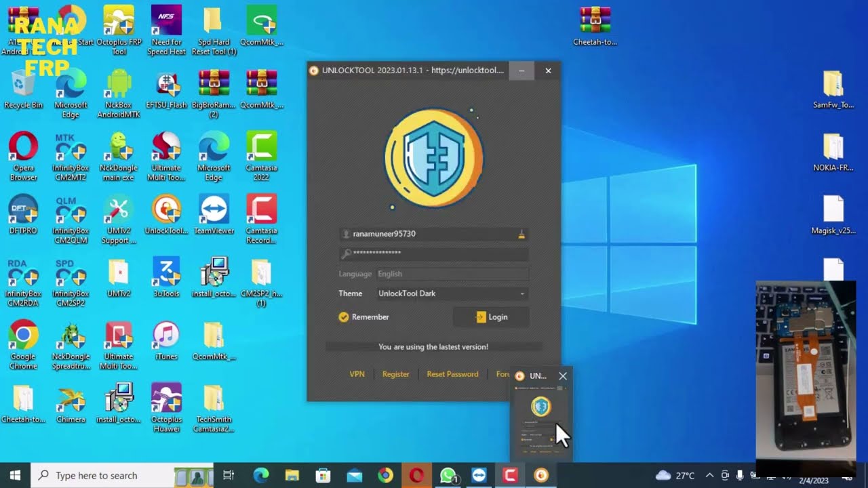Open the Camtasia Recorder desktop shortcut
Image resolution: width=868 pixels, height=488 pixels.
coord(261,220)
